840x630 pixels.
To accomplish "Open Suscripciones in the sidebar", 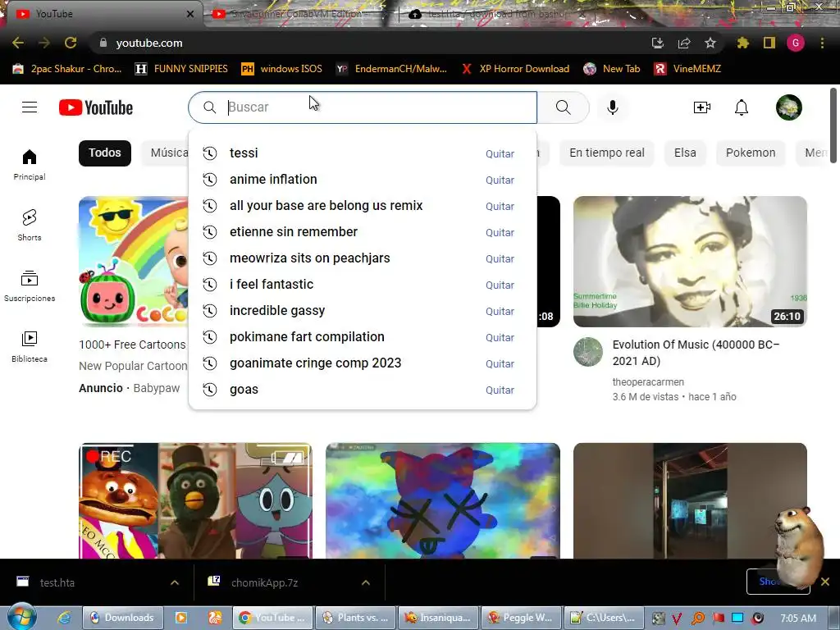I will pyautogui.click(x=30, y=286).
